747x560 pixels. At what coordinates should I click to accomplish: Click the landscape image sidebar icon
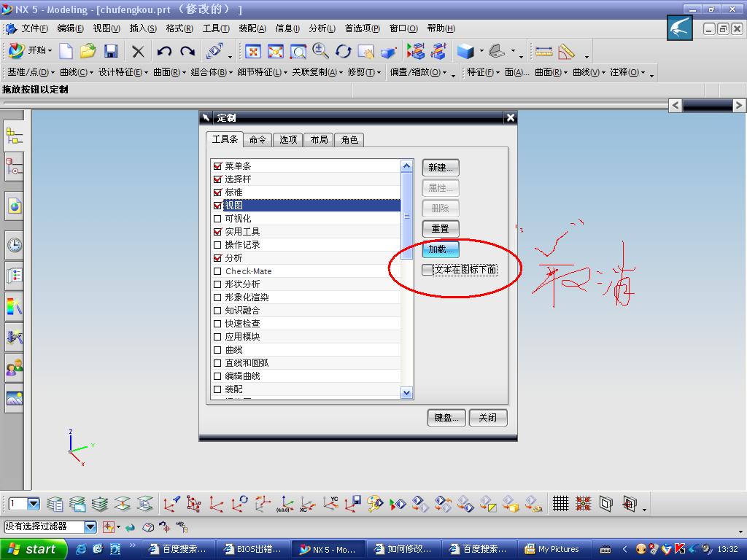click(15, 398)
